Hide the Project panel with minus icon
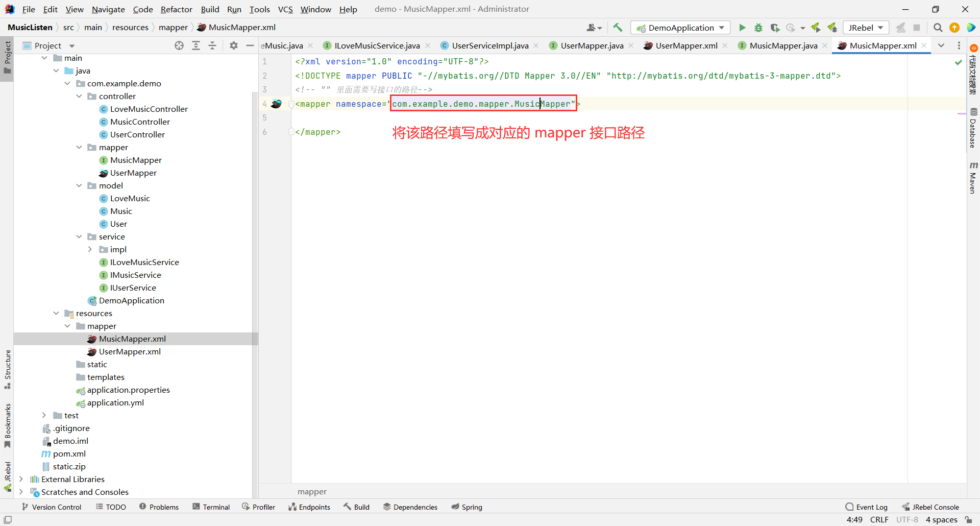The height and width of the screenshot is (526, 980). click(x=250, y=45)
